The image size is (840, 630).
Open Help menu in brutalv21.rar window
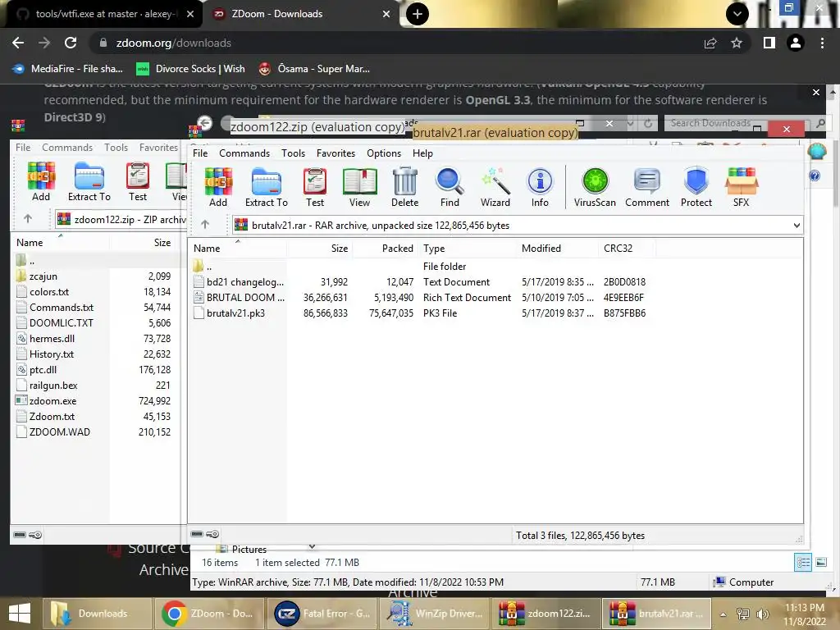(422, 153)
